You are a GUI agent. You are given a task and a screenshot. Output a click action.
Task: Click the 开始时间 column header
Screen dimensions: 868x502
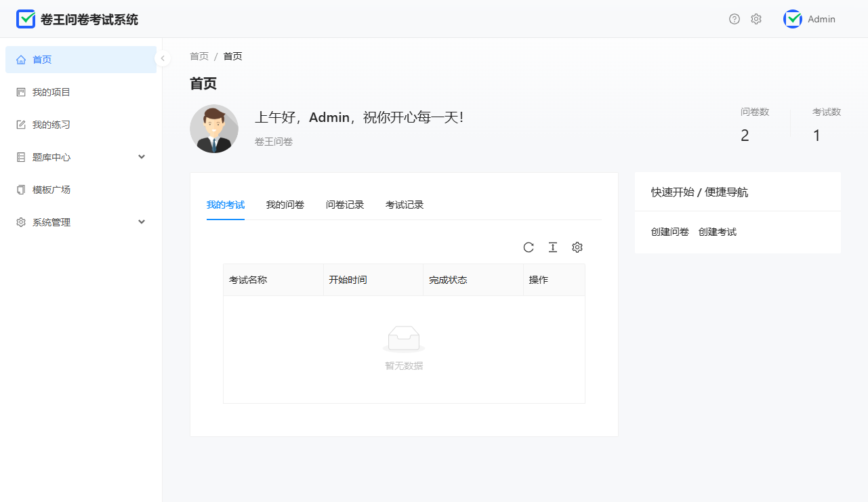click(x=373, y=280)
